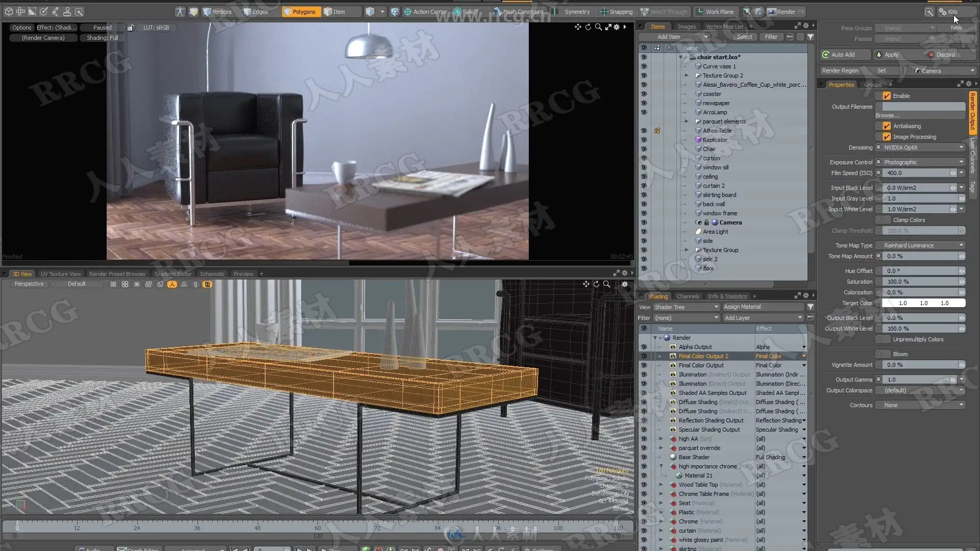Zoom render preview with magnifier icon
This screenshot has width=980, height=551.
(x=598, y=27)
